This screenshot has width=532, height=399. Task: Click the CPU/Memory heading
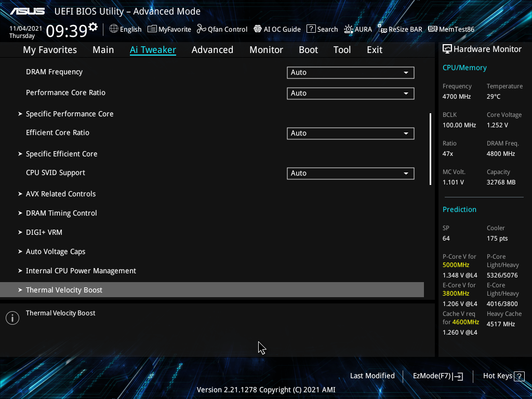coord(464,68)
